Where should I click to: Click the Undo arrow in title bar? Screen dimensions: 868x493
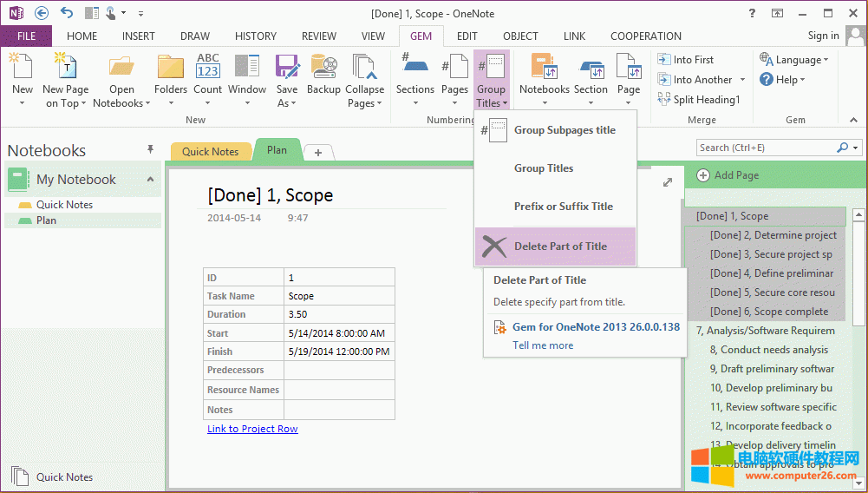[67, 13]
